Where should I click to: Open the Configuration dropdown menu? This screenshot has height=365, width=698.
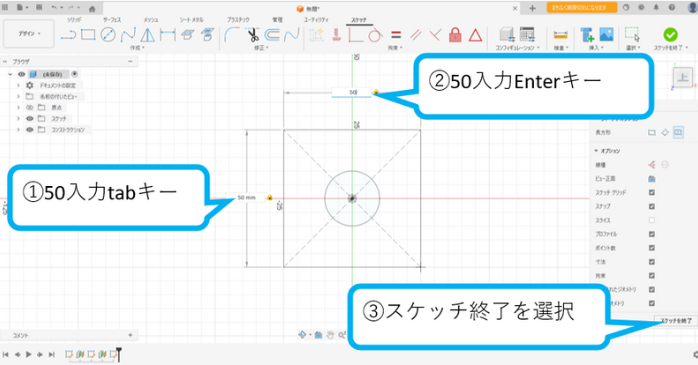[517, 48]
